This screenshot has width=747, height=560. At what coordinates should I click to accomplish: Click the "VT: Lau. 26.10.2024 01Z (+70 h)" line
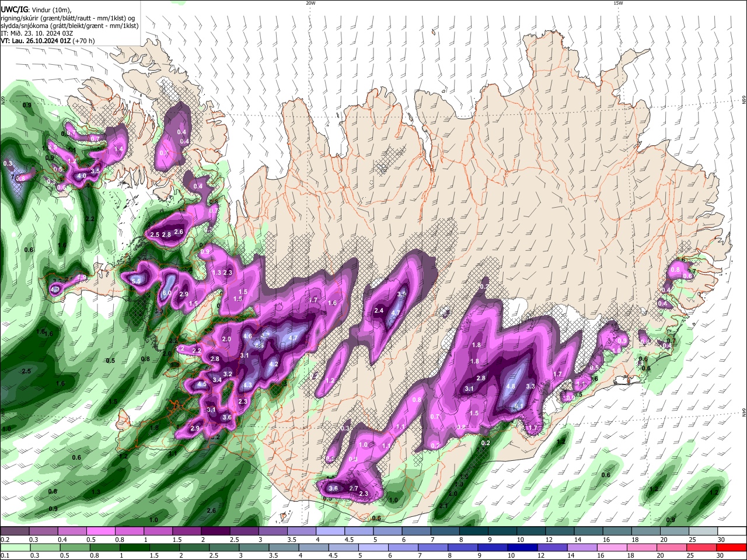click(47, 41)
